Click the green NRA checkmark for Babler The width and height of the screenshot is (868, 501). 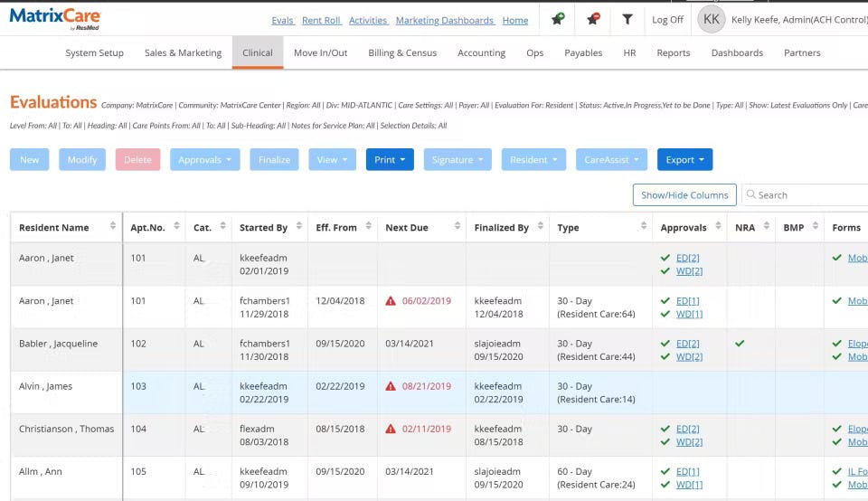(x=741, y=344)
